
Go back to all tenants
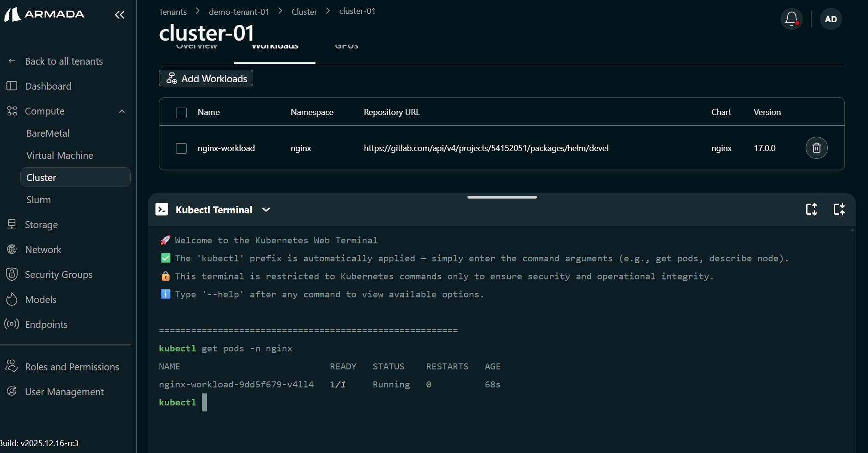(64, 61)
